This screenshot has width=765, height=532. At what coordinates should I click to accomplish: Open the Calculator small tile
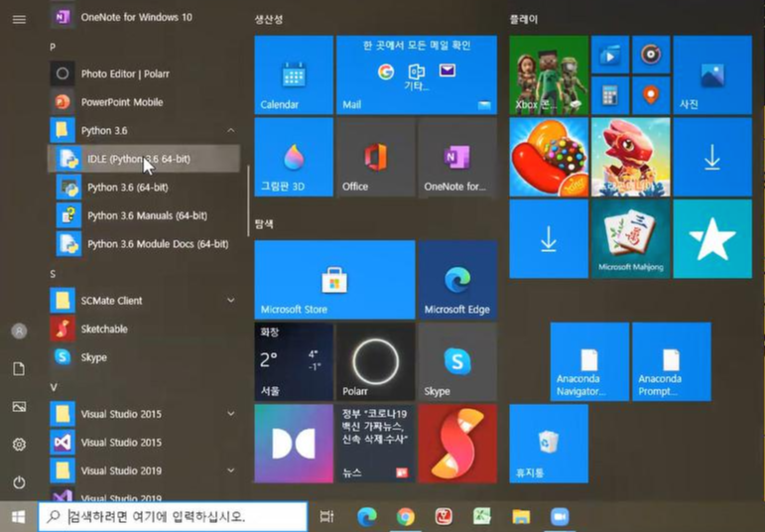tap(610, 95)
